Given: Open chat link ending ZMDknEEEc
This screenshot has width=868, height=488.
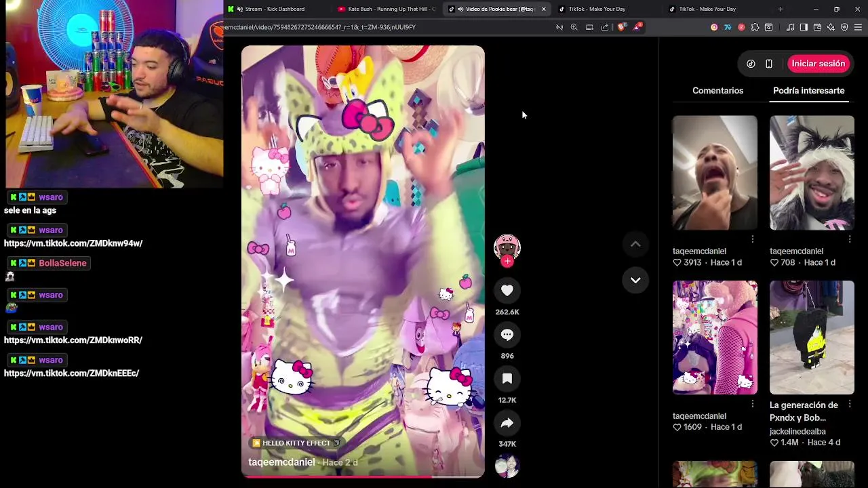Looking at the screenshot, I should pyautogui.click(x=71, y=373).
